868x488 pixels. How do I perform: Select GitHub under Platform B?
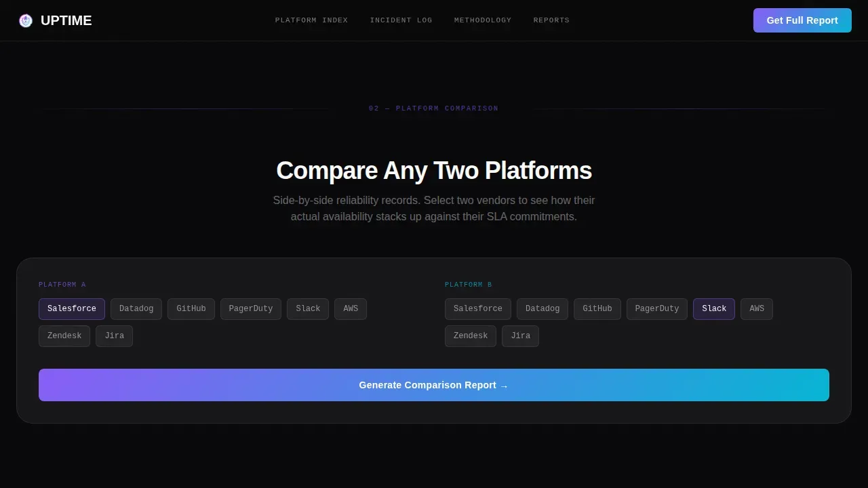597,309
